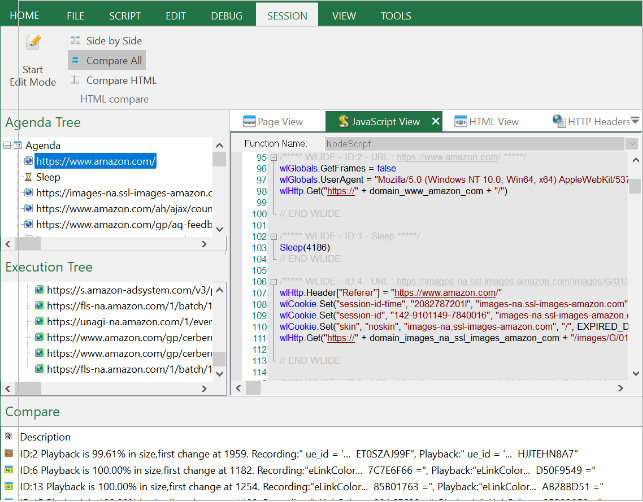Open the SESSION ribbon tab

(287, 16)
